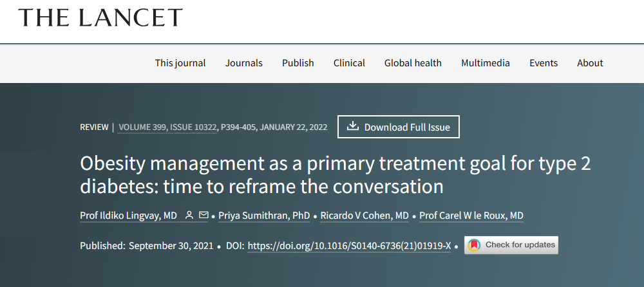This screenshot has width=644, height=287.
Task: View author Ricardo V Cohen, MD
Action: [366, 216]
